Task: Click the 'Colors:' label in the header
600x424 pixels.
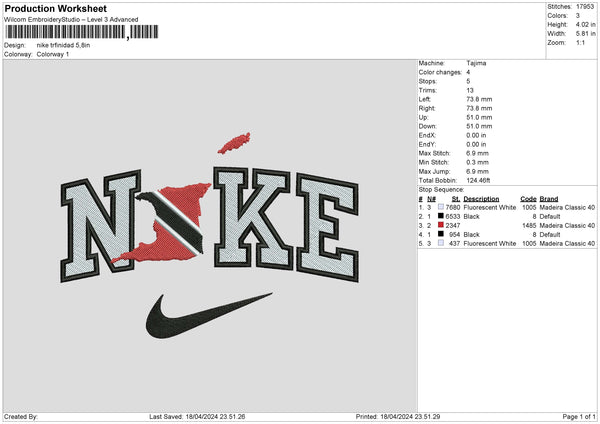Action: [x=558, y=16]
